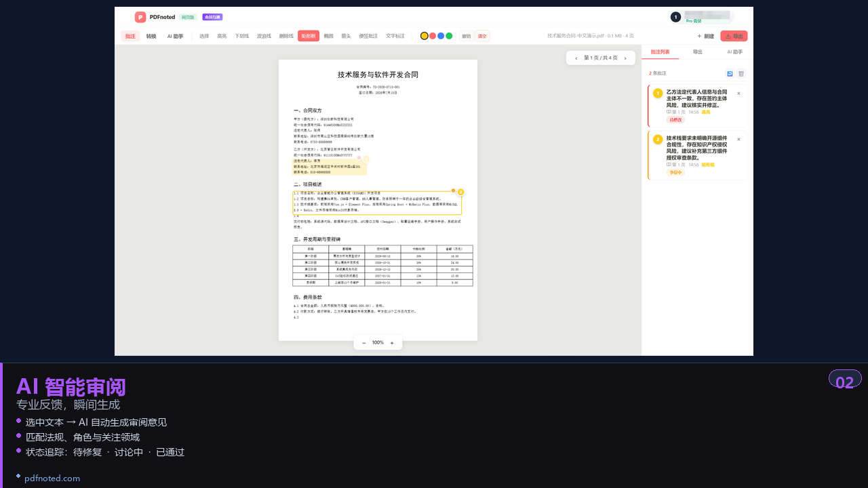Go to the previous page using left chevron
The width and height of the screenshot is (868, 488).
point(576,58)
